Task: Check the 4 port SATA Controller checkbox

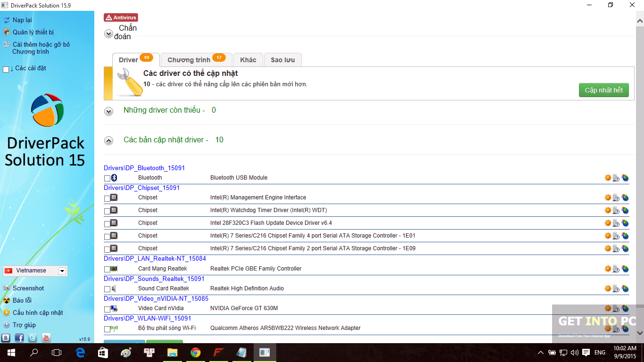Action: [x=107, y=236]
